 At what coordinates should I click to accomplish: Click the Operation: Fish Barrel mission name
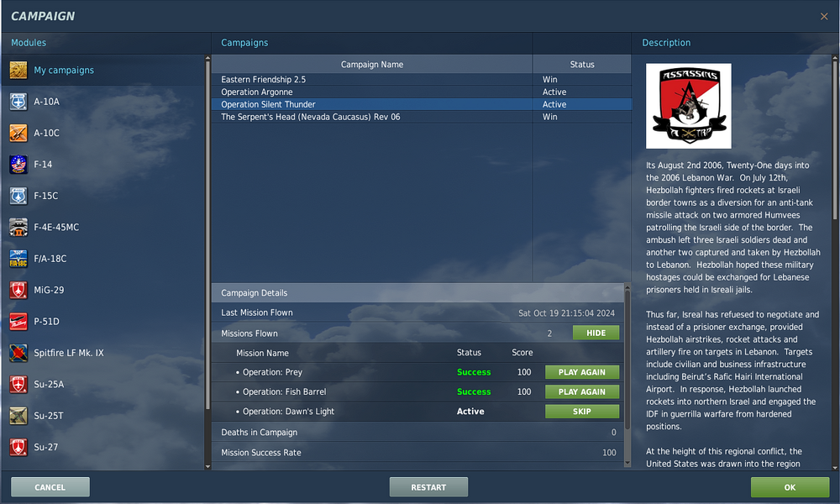click(x=285, y=392)
